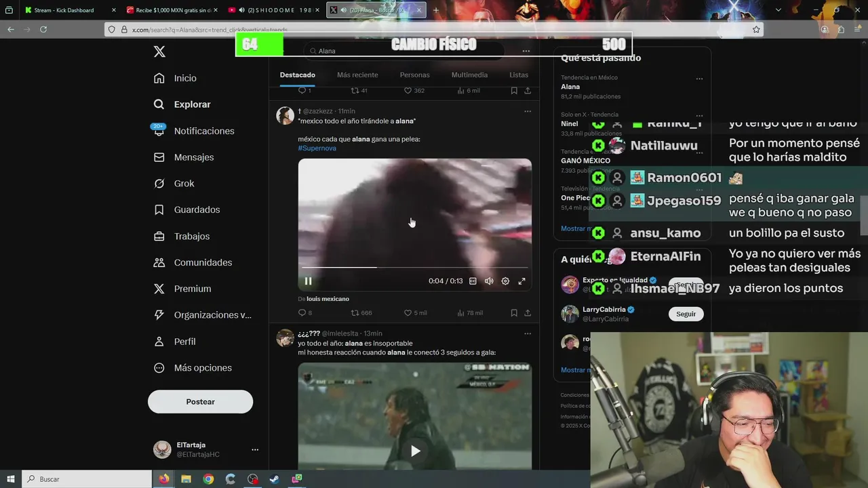The height and width of the screenshot is (488, 868).
Task: Repost the post with 41 reposts
Action: click(355, 90)
